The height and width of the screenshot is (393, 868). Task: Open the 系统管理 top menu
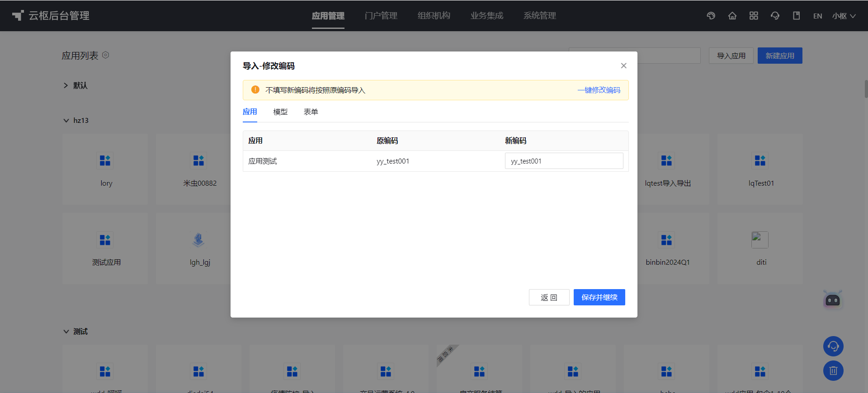[x=540, y=16]
